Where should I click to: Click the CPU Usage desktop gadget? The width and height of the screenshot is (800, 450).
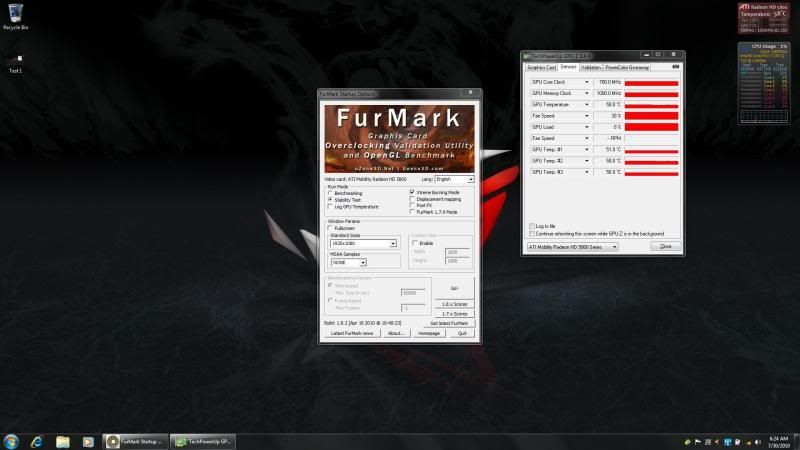click(763, 83)
